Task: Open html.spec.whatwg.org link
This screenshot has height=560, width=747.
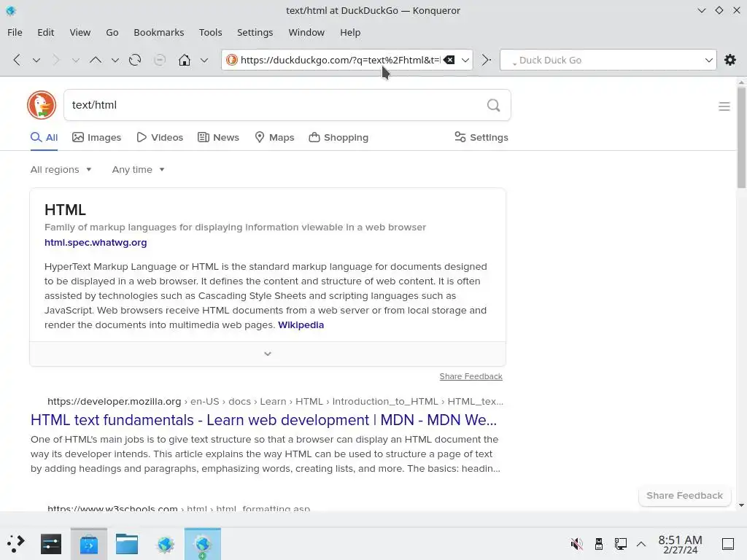Action: (96, 242)
